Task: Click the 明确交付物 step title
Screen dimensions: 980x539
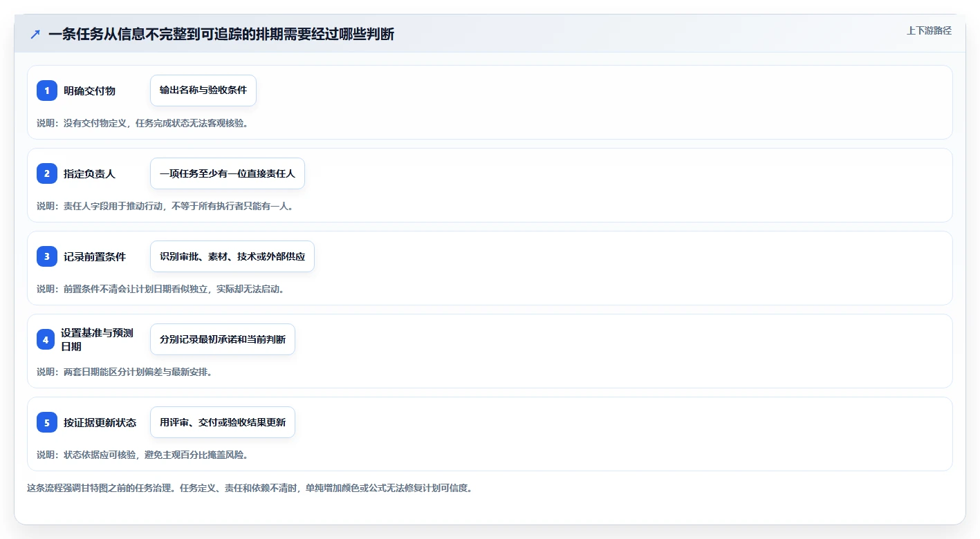Action: tap(89, 91)
